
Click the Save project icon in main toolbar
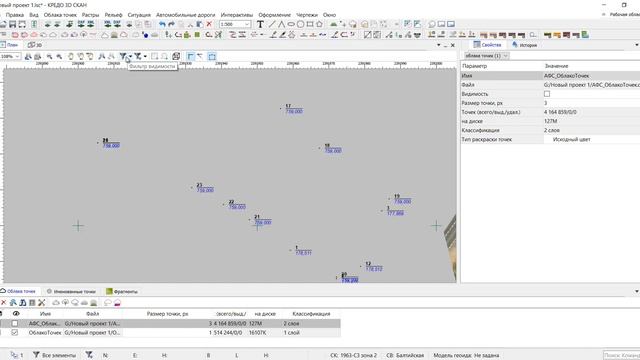[13, 24]
